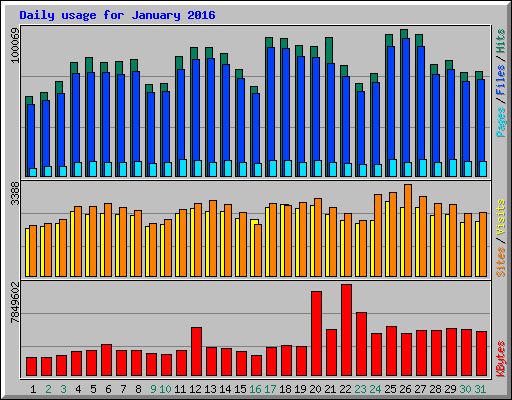
Task: Click day 13 on the date axis
Action: [210, 389]
